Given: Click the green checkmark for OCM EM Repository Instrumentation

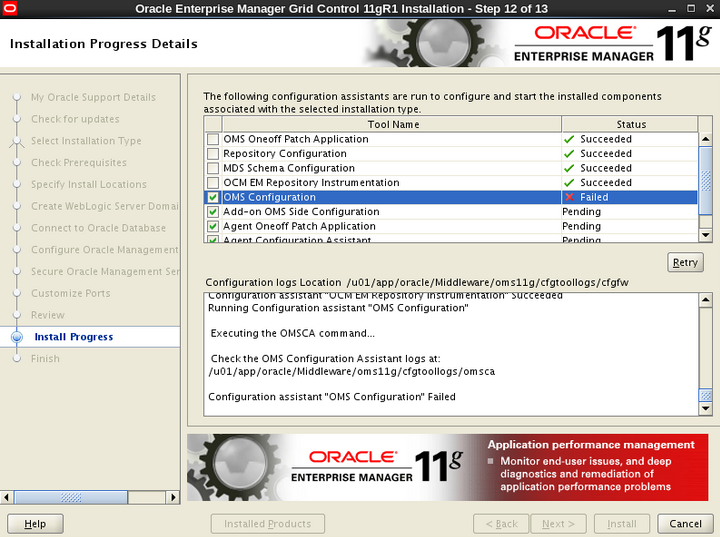Looking at the screenshot, I should [x=569, y=183].
